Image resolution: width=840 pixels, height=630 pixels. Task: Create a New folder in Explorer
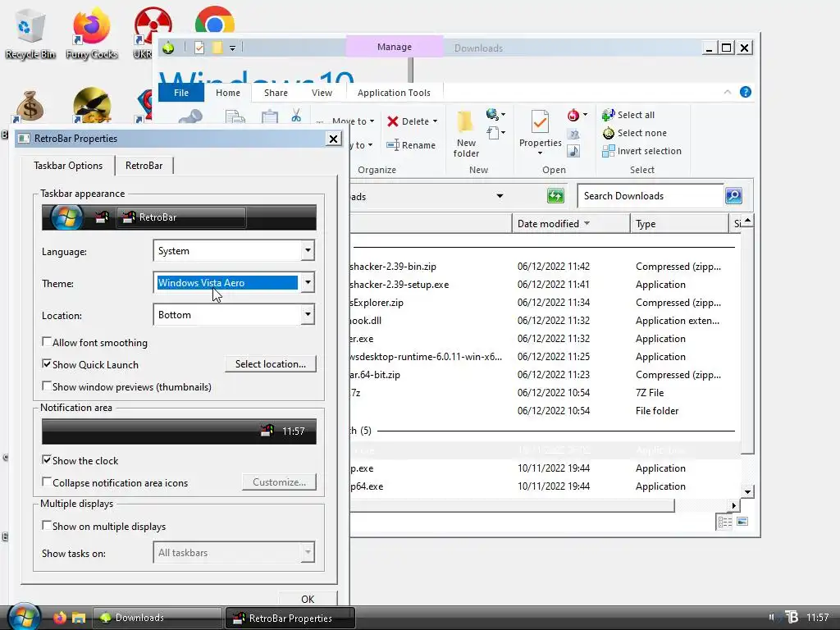466,134
